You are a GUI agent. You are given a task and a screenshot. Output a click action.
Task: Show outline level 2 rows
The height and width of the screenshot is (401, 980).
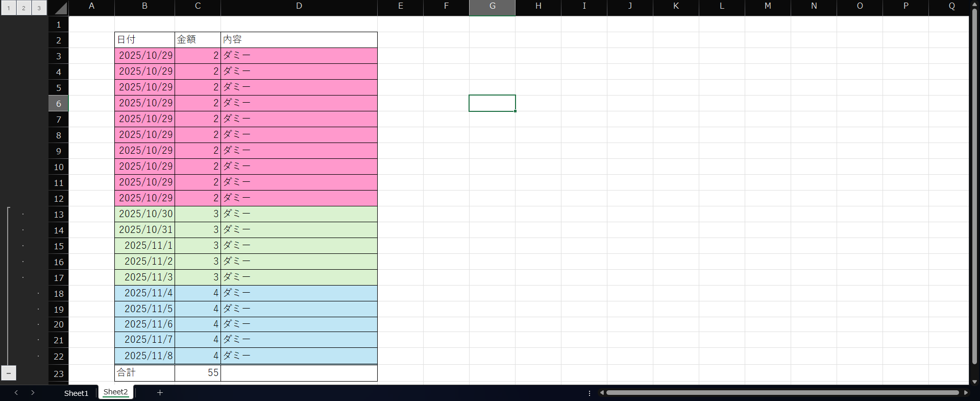pos(24,8)
